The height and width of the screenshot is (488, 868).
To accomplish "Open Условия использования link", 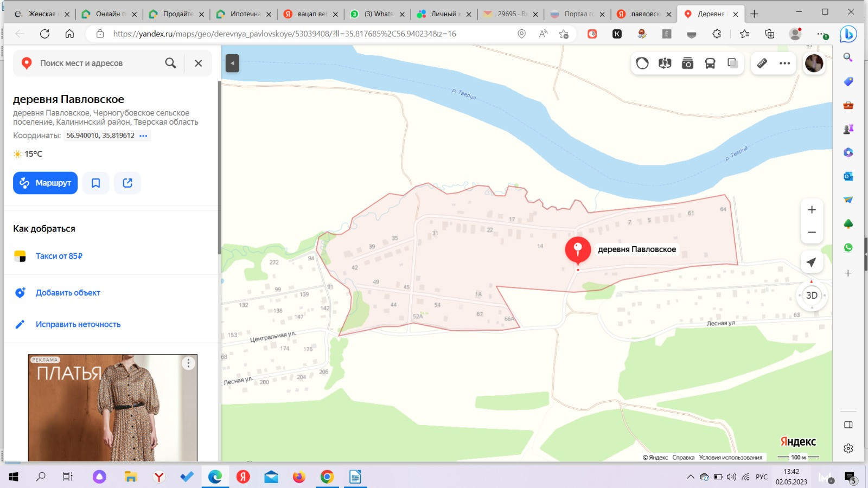I will point(730,457).
